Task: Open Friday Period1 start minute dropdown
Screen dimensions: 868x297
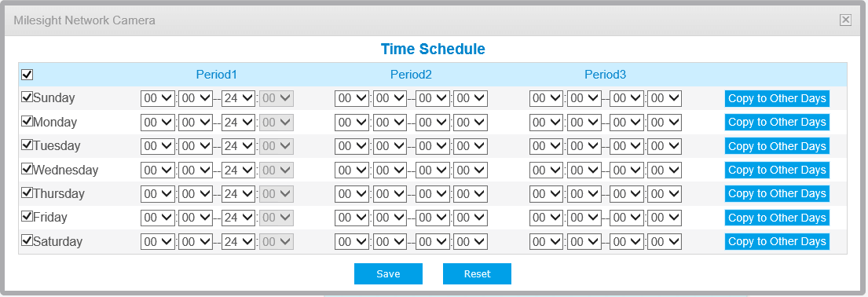Action: click(x=196, y=218)
